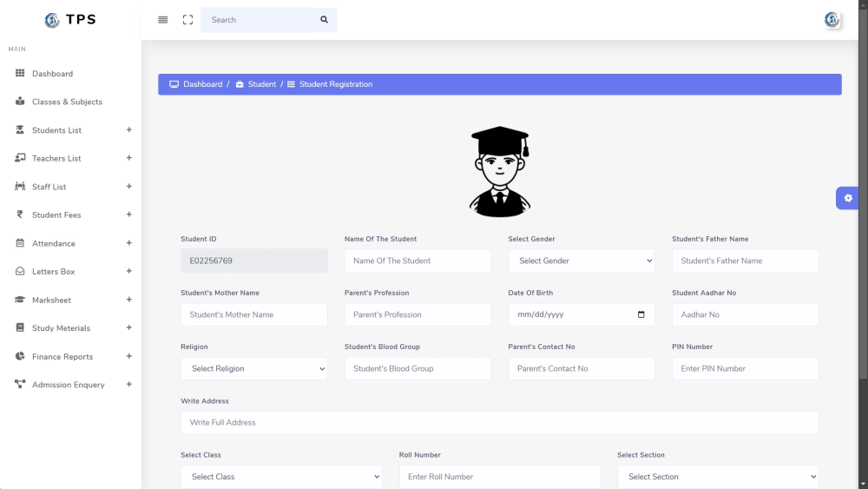Viewport: 868px width, 489px height.
Task: Open the date picker calendar icon
Action: coord(641,314)
